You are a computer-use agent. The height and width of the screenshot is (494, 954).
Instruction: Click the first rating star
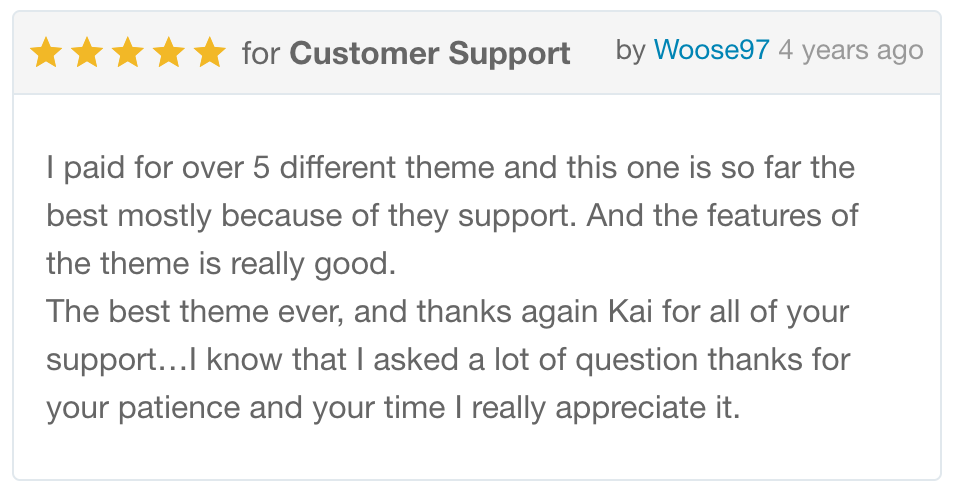point(46,52)
